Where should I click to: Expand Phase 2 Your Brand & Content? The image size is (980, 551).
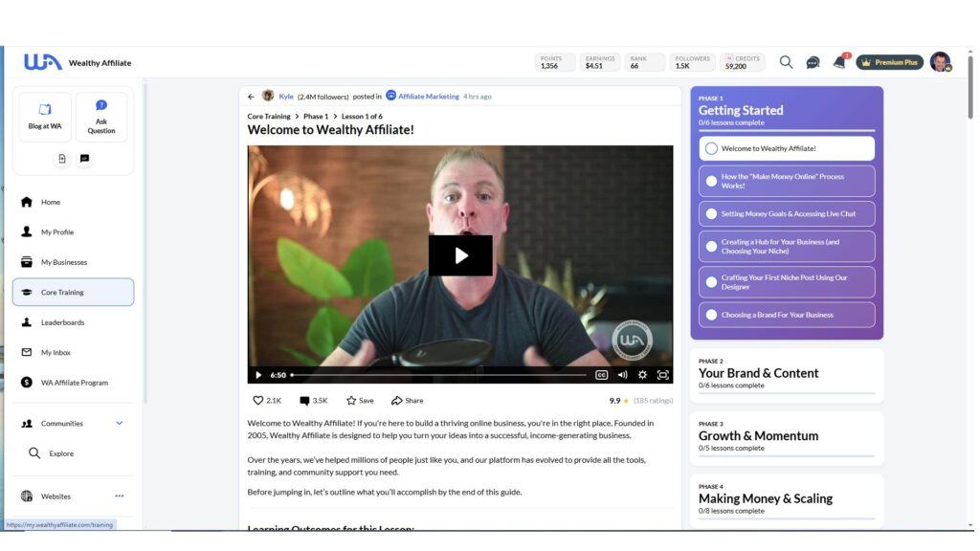click(x=787, y=375)
